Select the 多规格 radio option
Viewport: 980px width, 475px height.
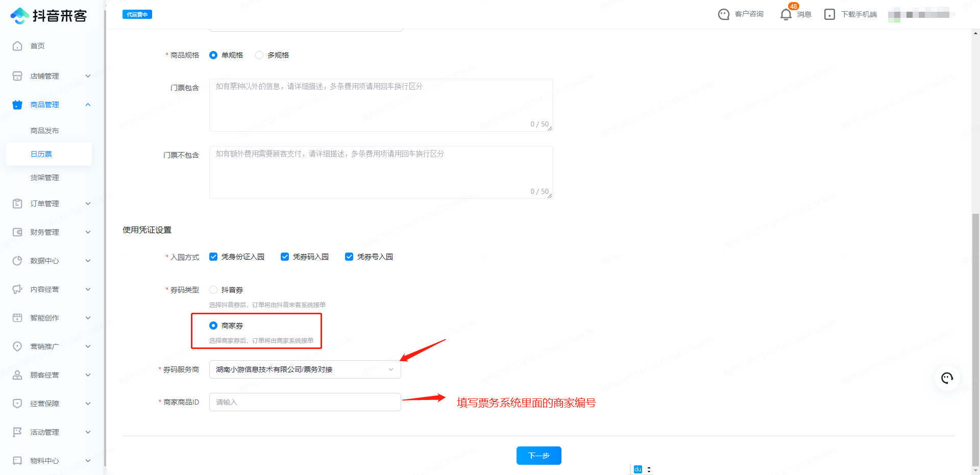coord(259,55)
